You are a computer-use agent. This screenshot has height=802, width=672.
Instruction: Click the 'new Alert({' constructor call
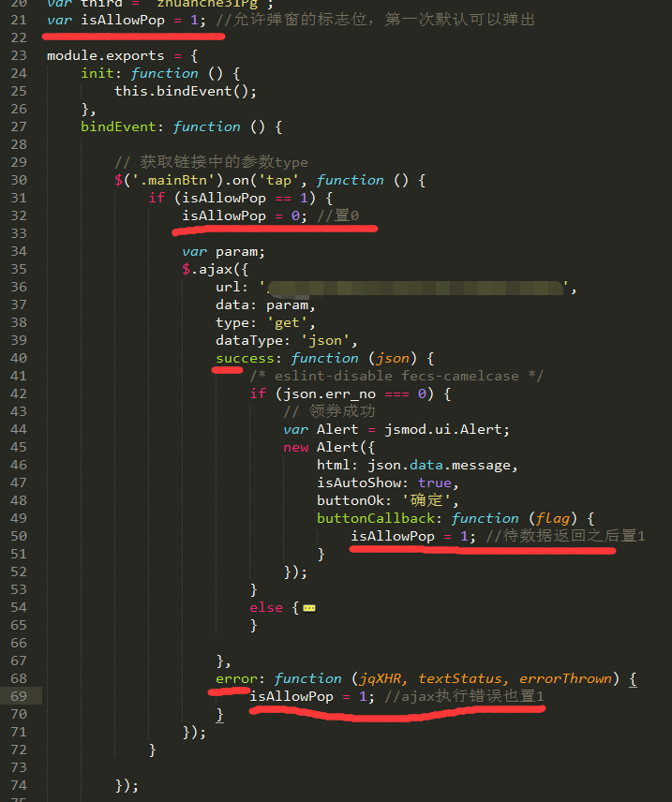point(329,447)
